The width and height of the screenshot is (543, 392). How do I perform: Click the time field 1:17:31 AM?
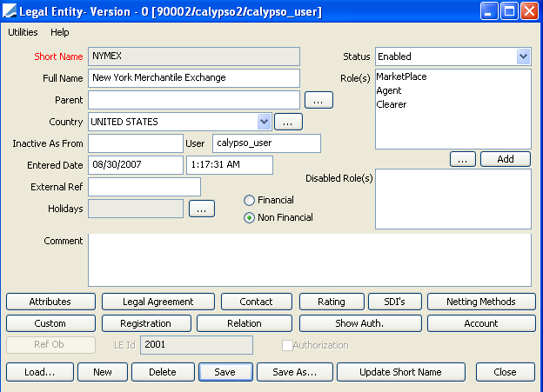coord(229,165)
